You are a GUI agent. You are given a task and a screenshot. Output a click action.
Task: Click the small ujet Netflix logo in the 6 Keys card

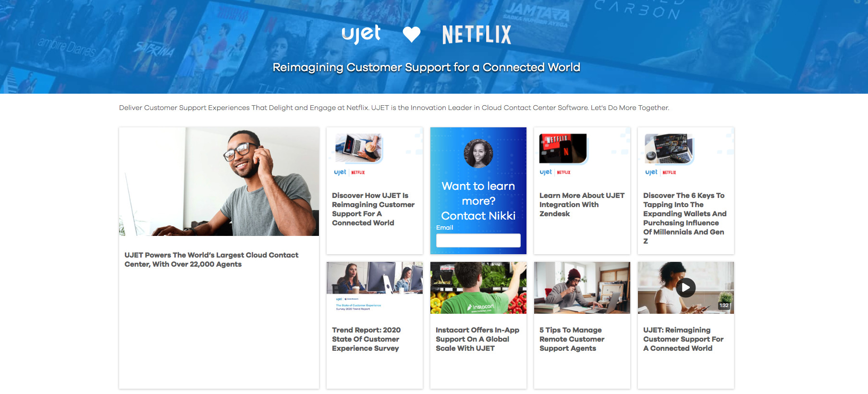coord(660,172)
